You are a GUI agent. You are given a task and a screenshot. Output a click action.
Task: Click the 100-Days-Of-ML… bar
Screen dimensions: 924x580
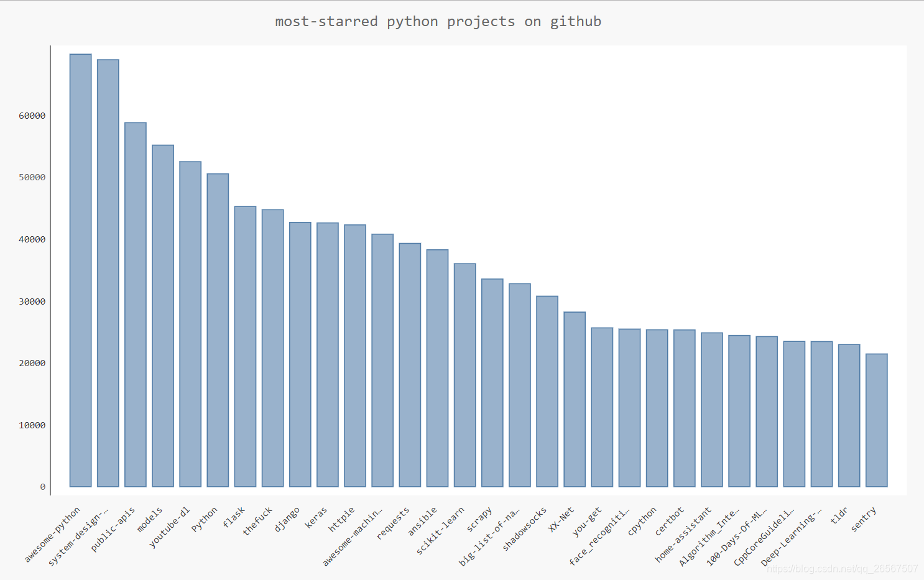pos(767,412)
